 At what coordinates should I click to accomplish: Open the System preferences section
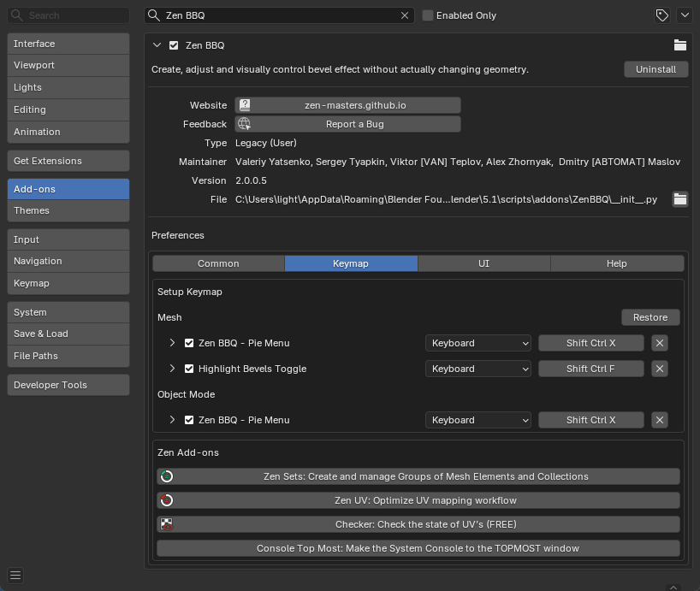point(68,312)
